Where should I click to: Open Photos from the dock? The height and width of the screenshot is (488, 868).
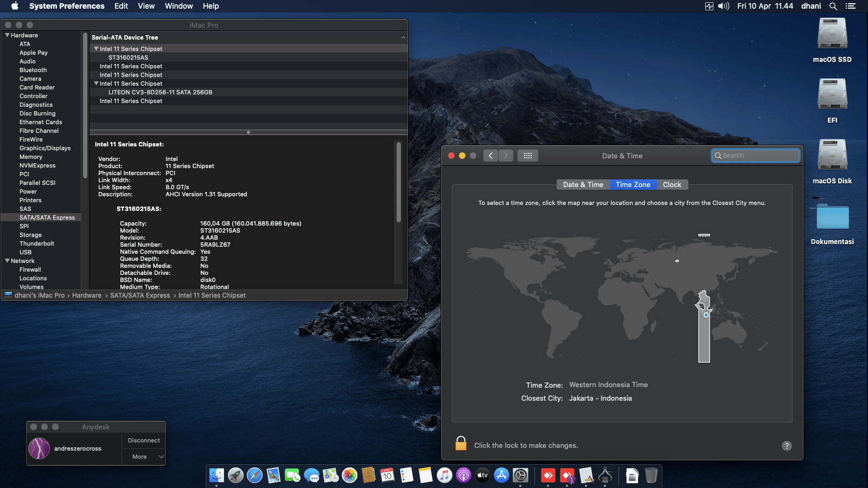pos(349,476)
